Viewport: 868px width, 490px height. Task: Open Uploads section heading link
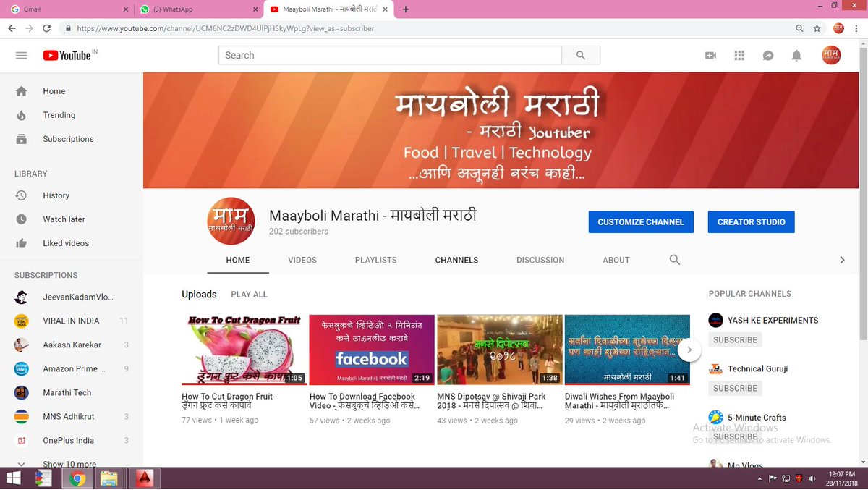pos(199,294)
